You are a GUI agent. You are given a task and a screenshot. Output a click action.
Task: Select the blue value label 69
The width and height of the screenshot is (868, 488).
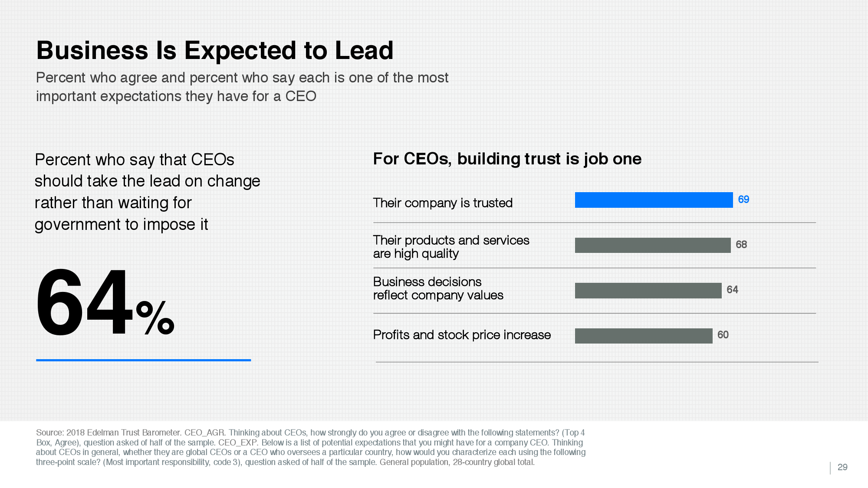pyautogui.click(x=743, y=200)
